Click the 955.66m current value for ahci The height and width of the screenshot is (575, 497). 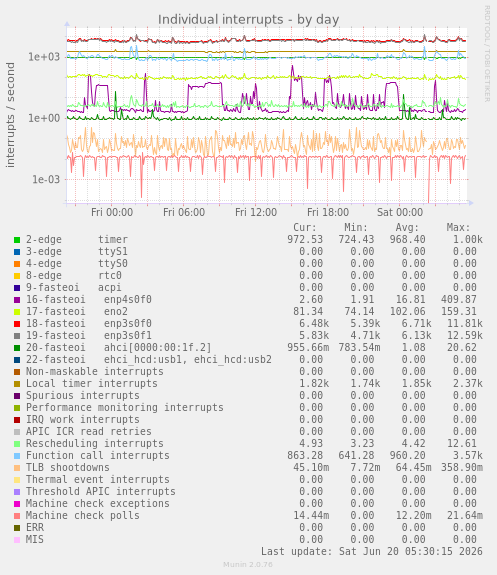308,348
